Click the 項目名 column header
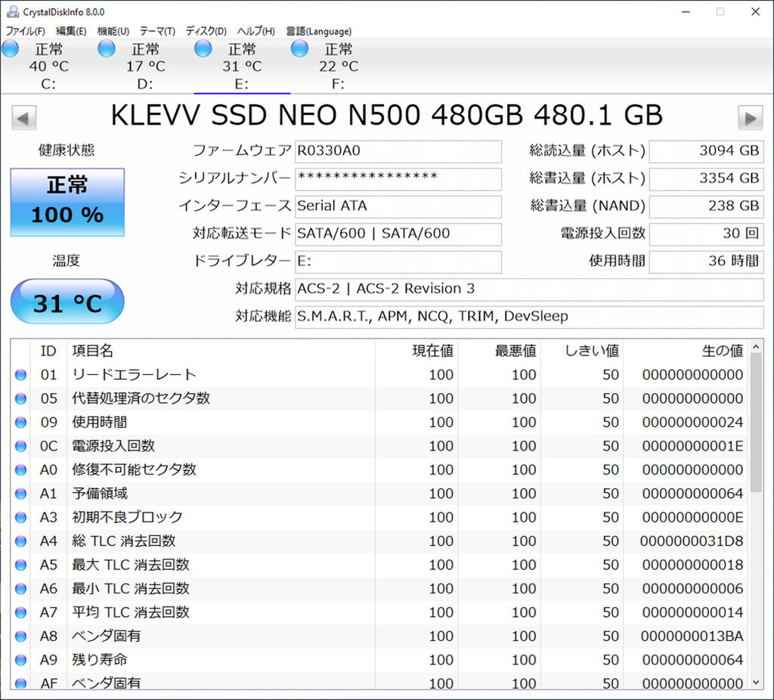Image resolution: width=774 pixels, height=700 pixels. [221, 351]
